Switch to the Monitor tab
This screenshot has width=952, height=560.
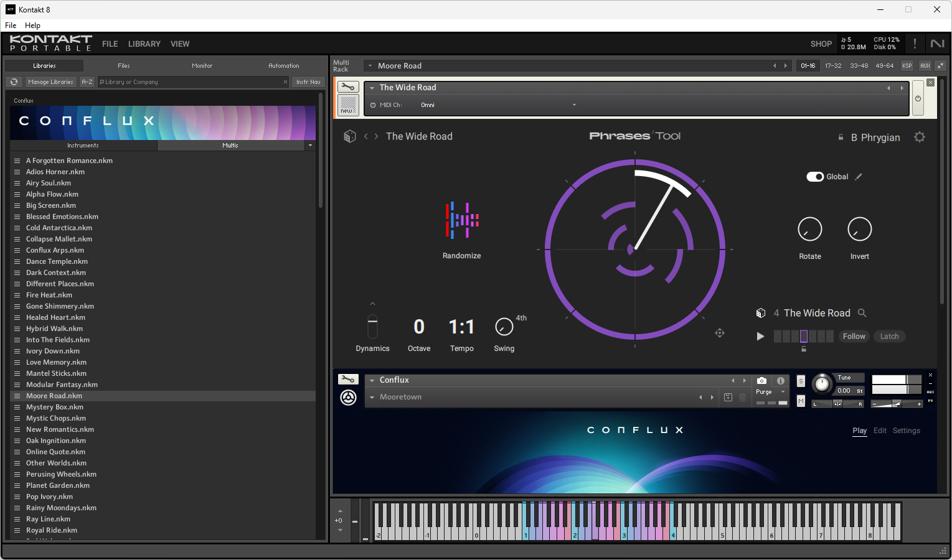(x=202, y=66)
